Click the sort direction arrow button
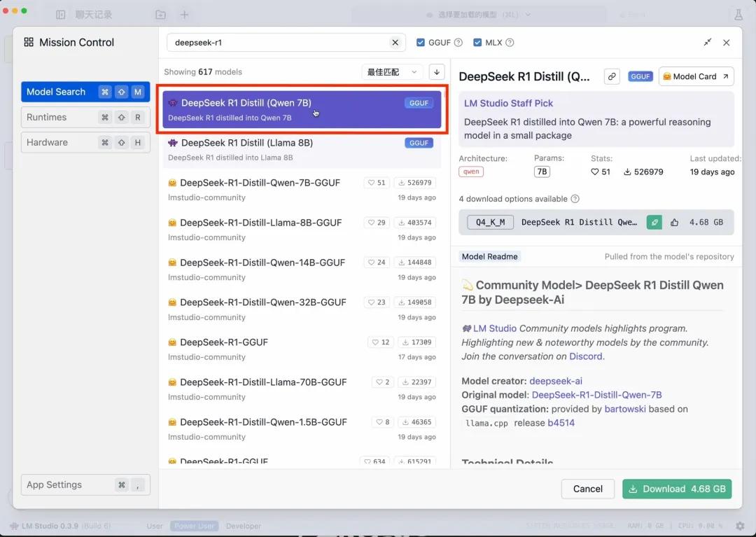 (437, 71)
